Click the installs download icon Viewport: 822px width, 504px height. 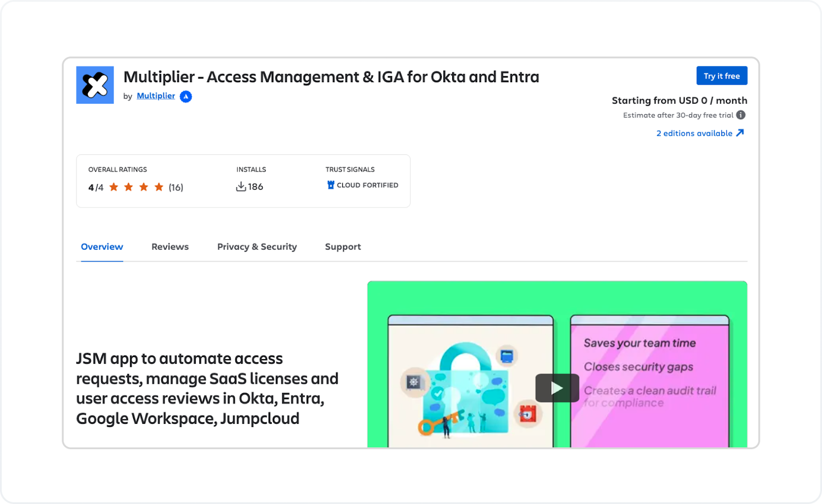(241, 186)
